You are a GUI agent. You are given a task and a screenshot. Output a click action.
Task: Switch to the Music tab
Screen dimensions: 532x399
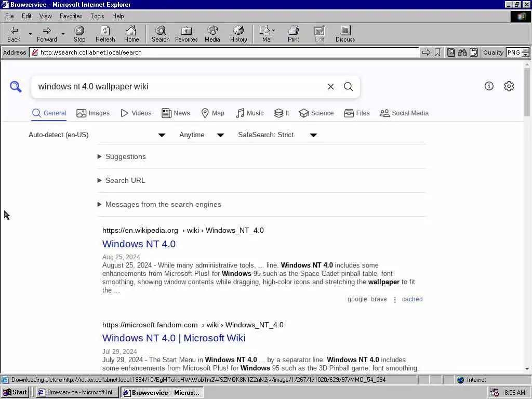(x=250, y=113)
